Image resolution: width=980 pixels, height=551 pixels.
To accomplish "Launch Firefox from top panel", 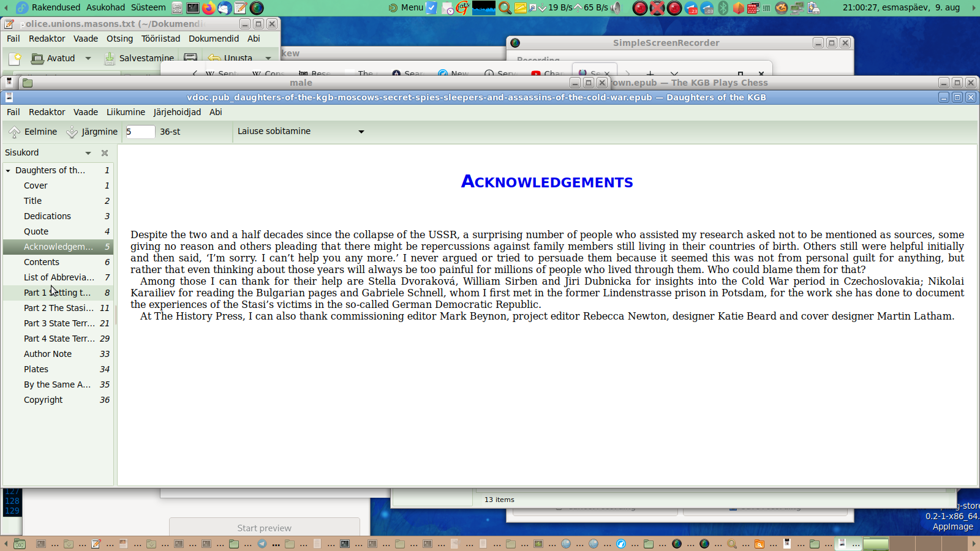I will (x=208, y=8).
